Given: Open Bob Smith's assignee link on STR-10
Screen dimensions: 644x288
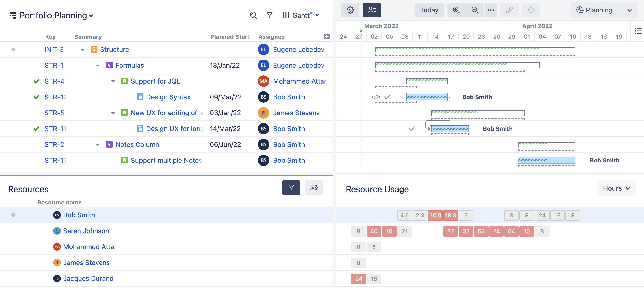Looking at the screenshot, I should (x=289, y=97).
